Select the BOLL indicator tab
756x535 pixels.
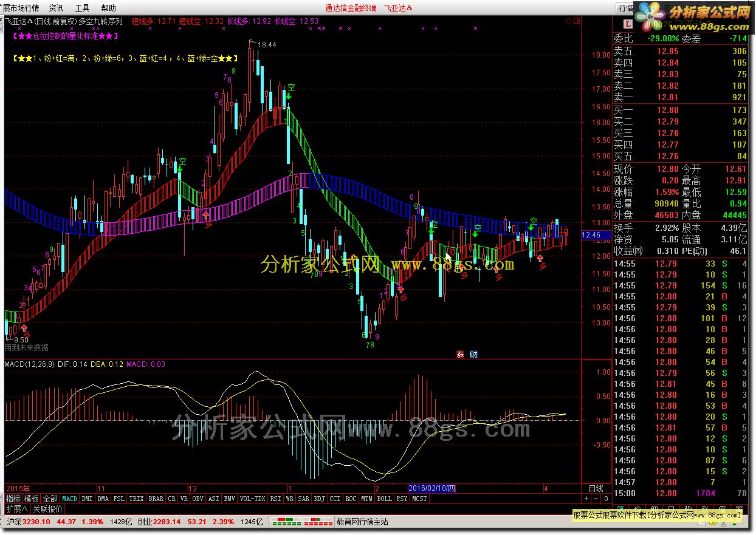[x=384, y=499]
